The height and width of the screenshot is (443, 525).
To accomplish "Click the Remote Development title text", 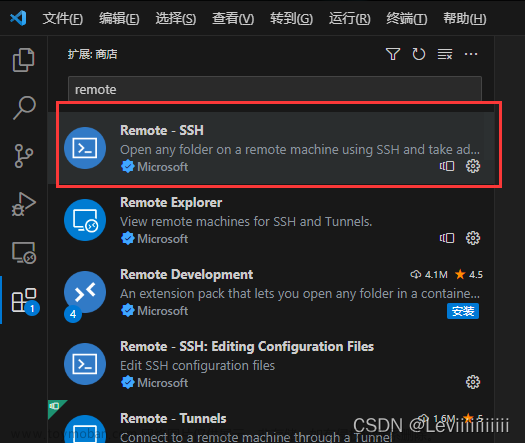I will pos(186,274).
